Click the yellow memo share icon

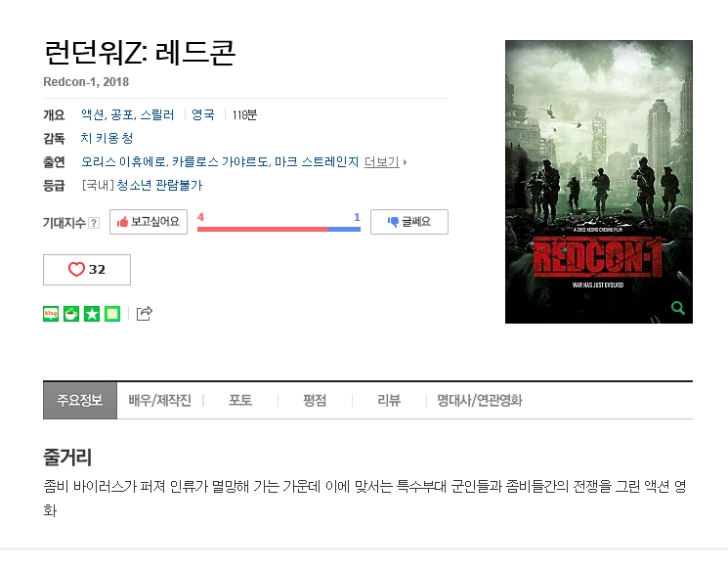pyautogui.click(x=112, y=314)
